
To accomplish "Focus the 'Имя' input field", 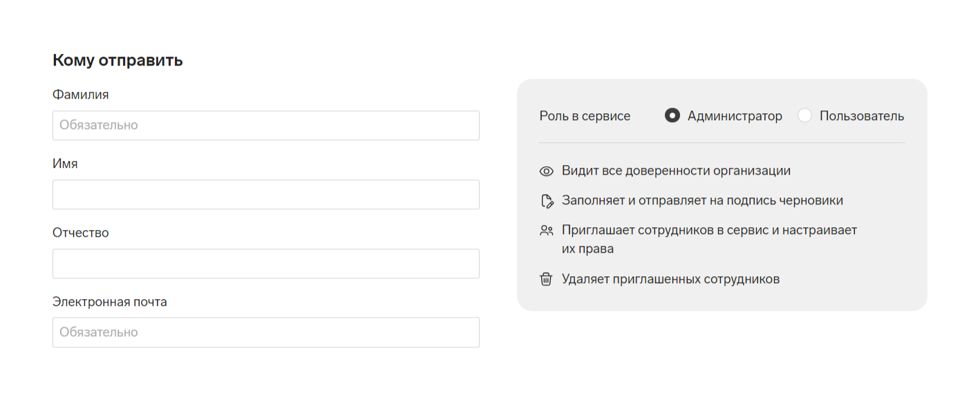I will point(266,195).
